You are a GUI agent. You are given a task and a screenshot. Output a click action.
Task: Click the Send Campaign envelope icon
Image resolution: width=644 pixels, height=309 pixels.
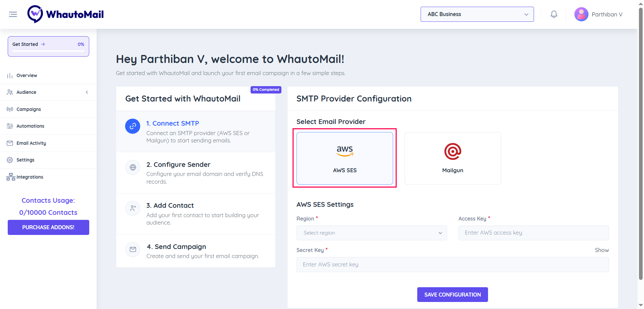click(133, 250)
